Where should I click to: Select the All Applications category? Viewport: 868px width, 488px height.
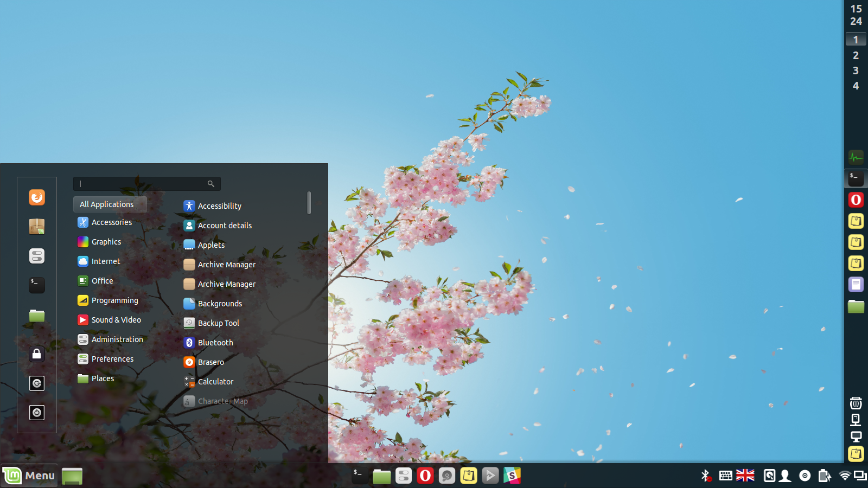coord(110,204)
